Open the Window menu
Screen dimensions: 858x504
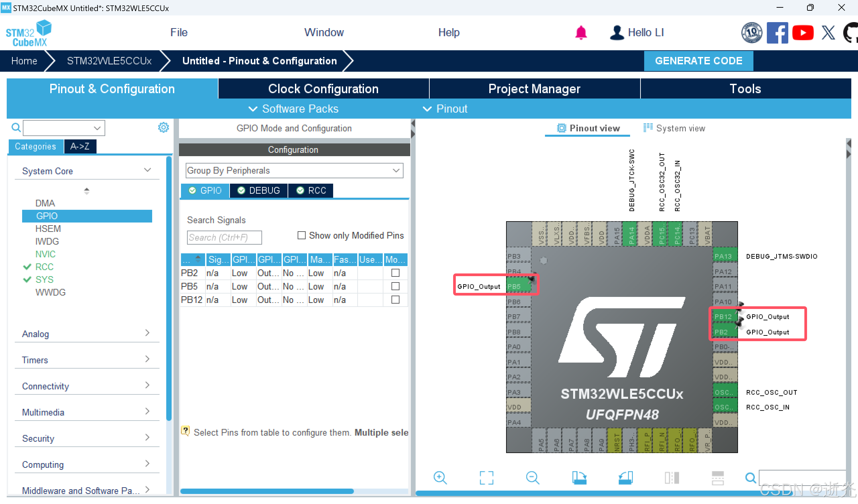(x=324, y=33)
